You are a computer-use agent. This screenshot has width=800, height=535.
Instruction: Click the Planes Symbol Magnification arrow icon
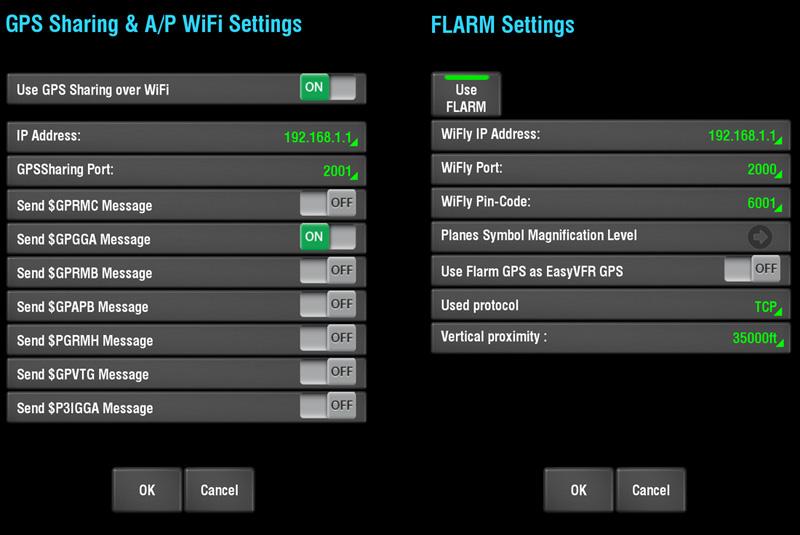pos(760,237)
